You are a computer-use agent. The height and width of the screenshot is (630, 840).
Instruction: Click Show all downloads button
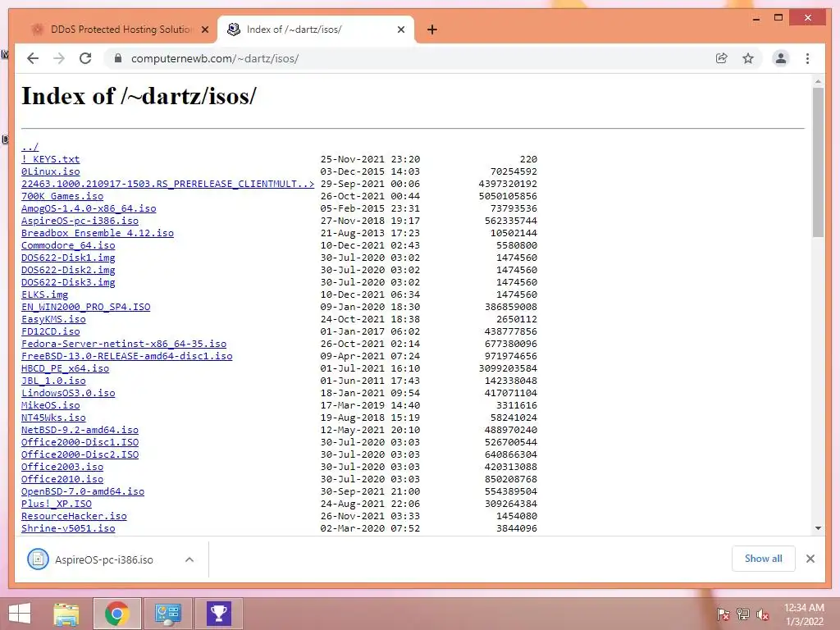764,559
